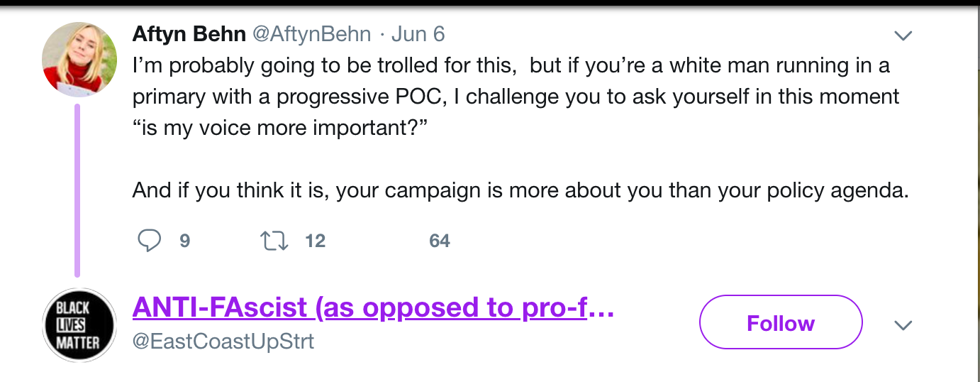Screen dimensions: 980x382
Task: Open the Jun 6 timestamp link
Action: (x=418, y=34)
